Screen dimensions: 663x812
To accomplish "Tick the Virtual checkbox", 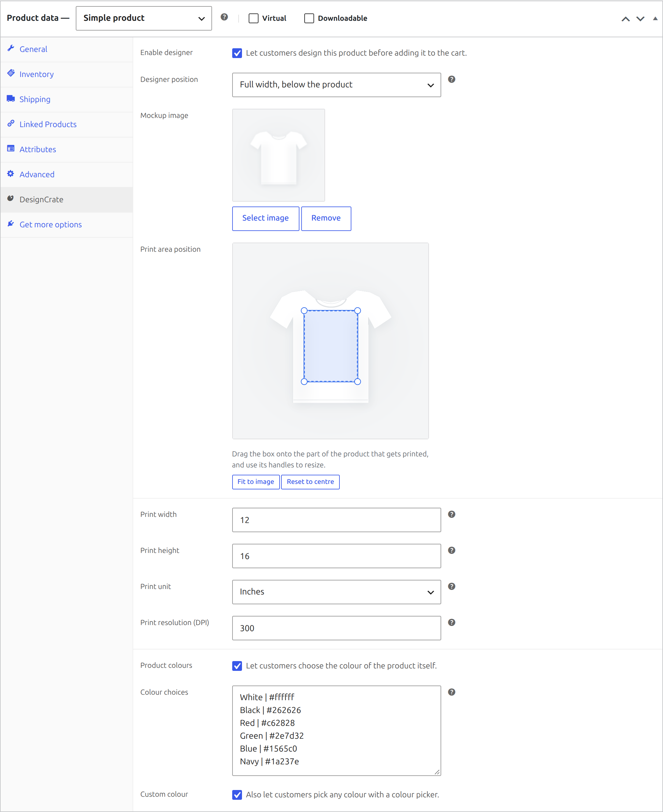I will tap(254, 18).
